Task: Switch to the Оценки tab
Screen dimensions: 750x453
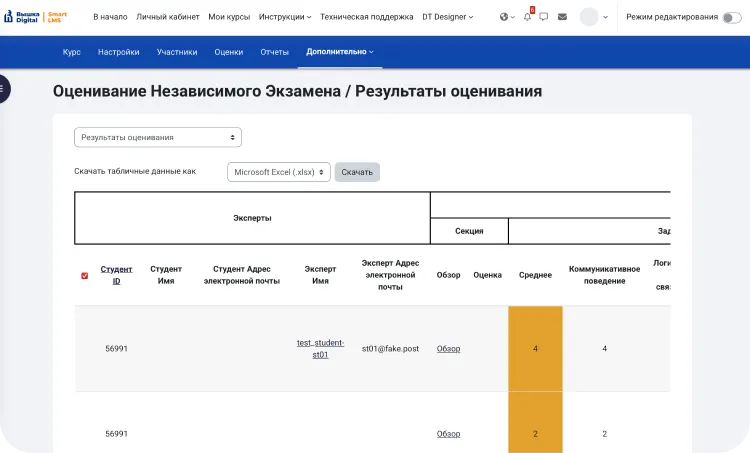Action: pyautogui.click(x=229, y=52)
